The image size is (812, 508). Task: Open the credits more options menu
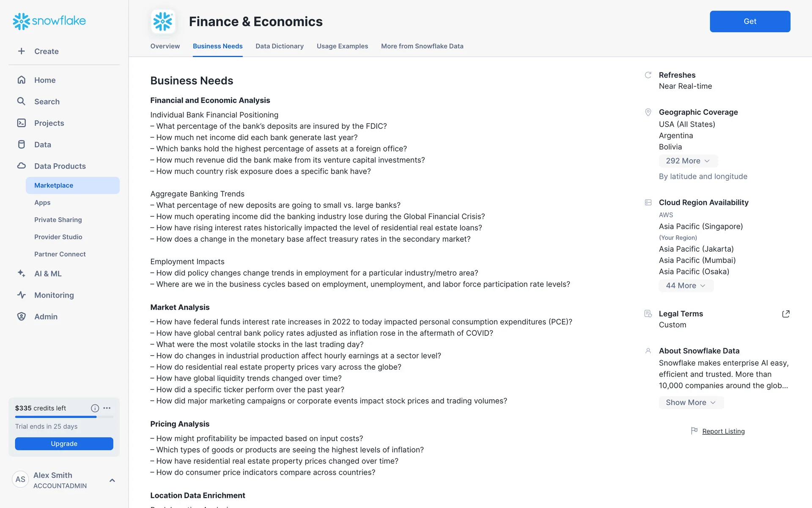click(107, 408)
